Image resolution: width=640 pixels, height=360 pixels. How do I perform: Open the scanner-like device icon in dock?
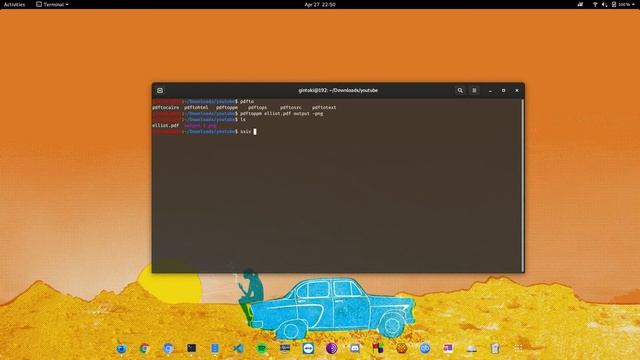471,348
